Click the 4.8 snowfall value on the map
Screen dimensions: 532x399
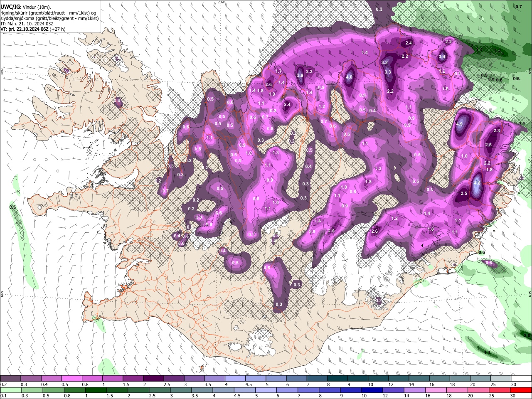pyautogui.click(x=477, y=183)
